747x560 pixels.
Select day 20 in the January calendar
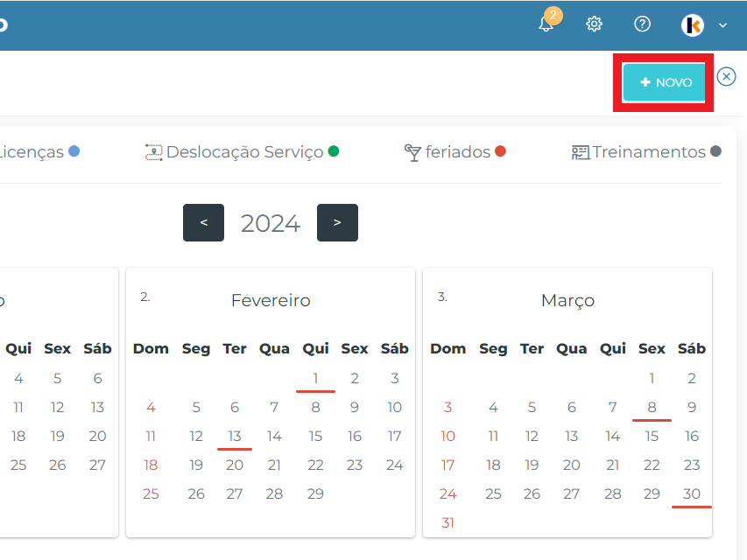tap(97, 437)
